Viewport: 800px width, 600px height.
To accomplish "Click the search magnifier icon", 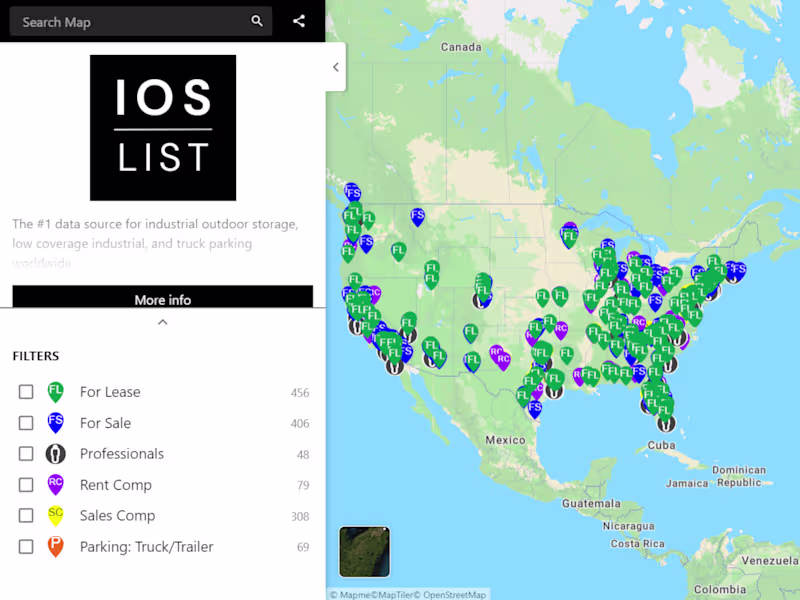I will [x=257, y=21].
